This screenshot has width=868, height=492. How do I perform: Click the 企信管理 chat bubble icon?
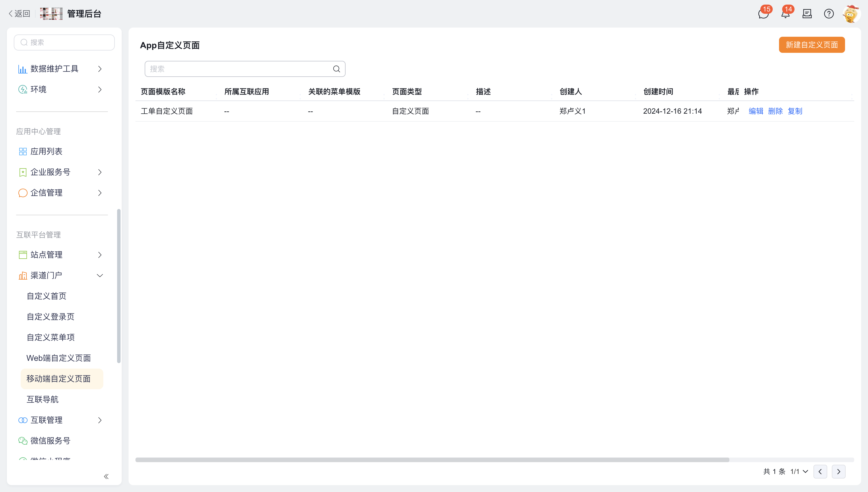click(x=23, y=193)
